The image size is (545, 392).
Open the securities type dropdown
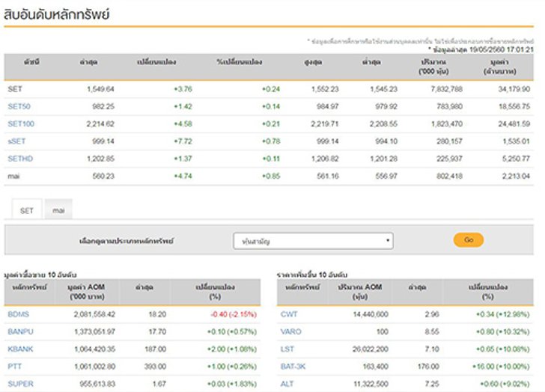[x=313, y=241]
